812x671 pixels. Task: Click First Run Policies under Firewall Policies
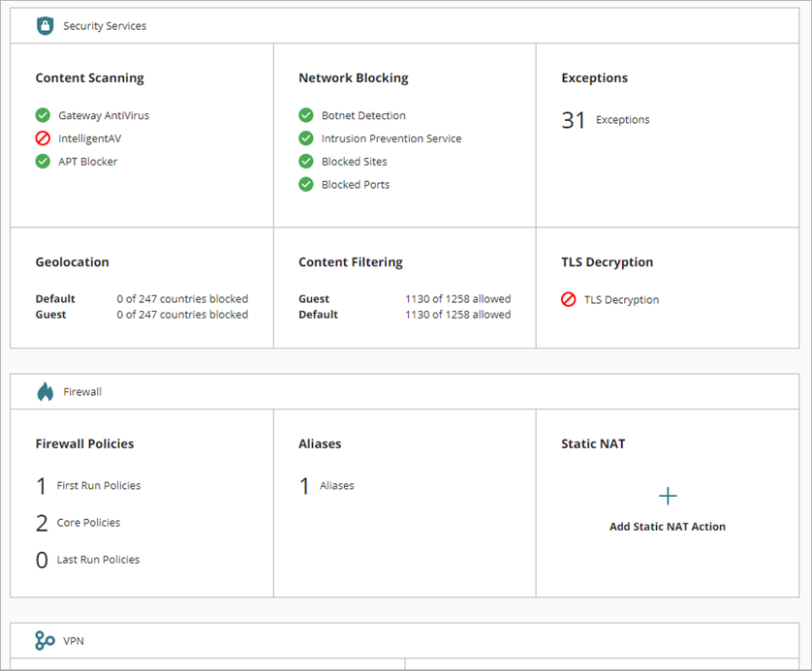coord(97,485)
